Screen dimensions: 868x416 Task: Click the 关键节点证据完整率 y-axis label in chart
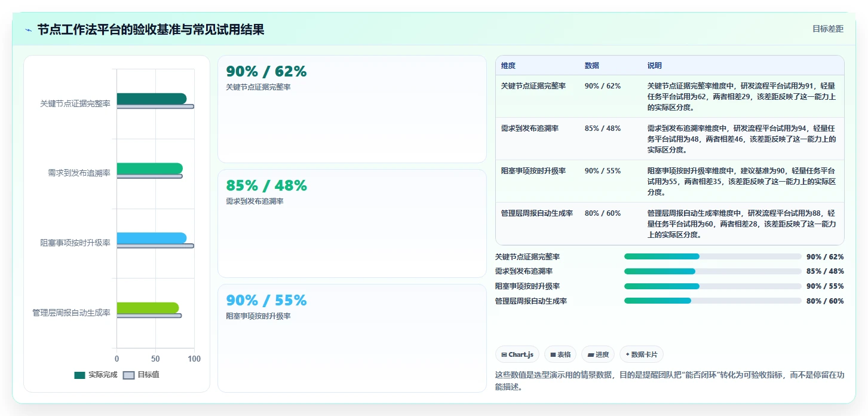pos(75,103)
